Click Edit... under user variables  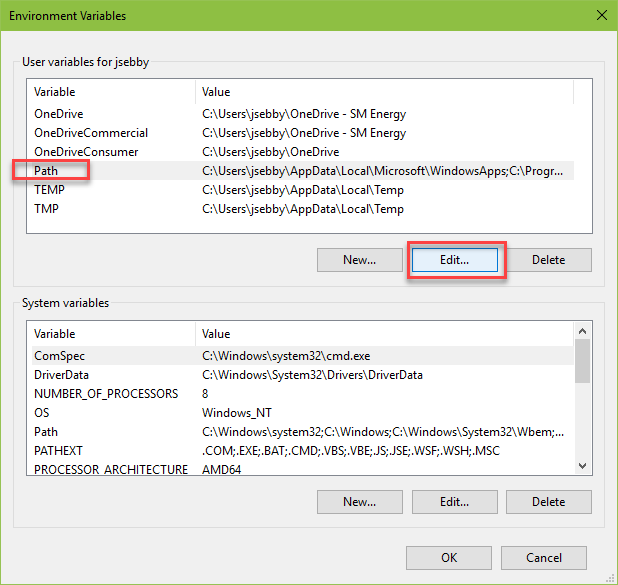point(454,260)
